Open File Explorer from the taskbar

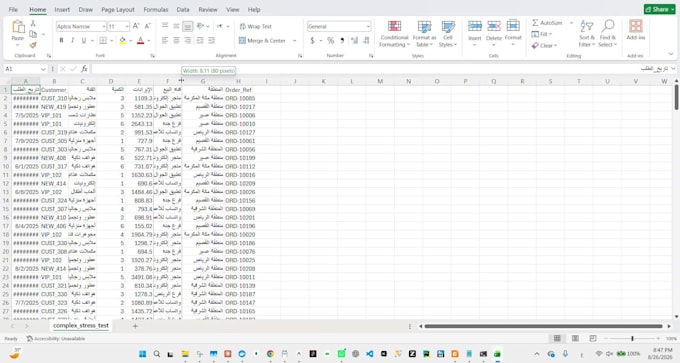click(x=185, y=354)
